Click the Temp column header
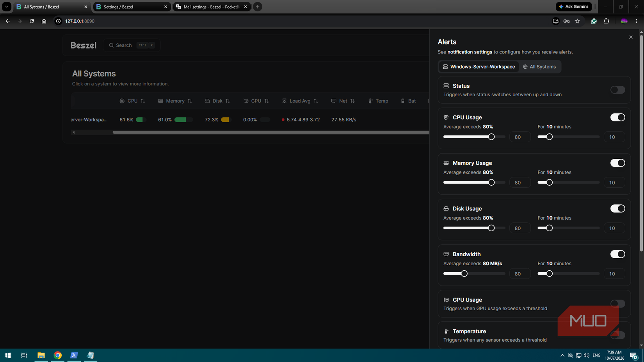 click(x=378, y=101)
